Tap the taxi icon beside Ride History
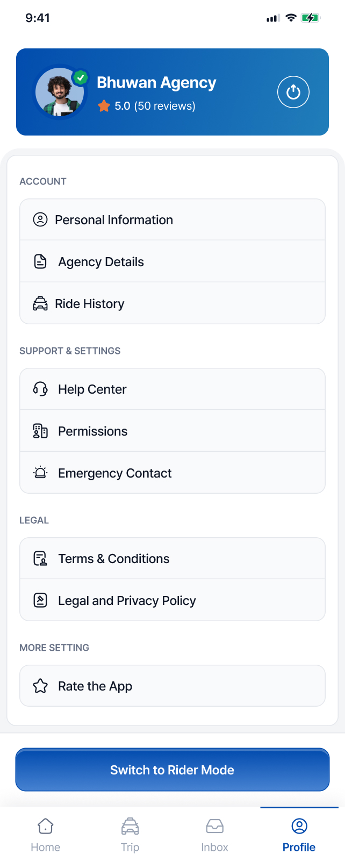 (x=40, y=304)
